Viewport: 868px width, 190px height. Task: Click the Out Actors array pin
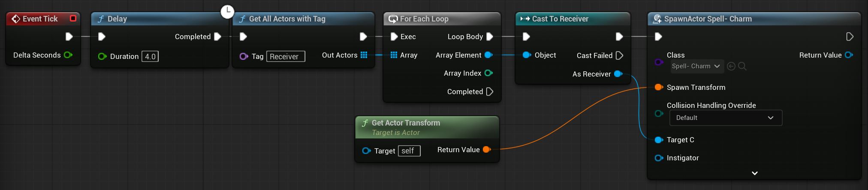tap(364, 55)
